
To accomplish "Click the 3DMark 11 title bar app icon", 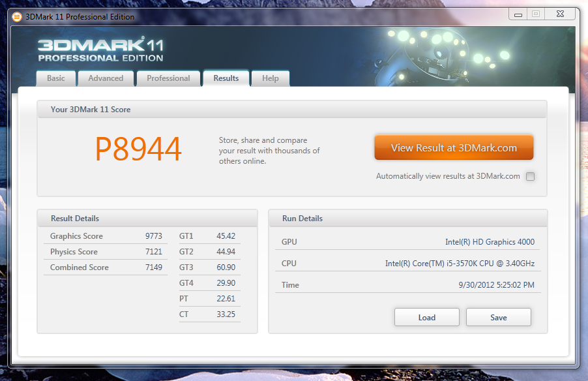I will click(17, 17).
